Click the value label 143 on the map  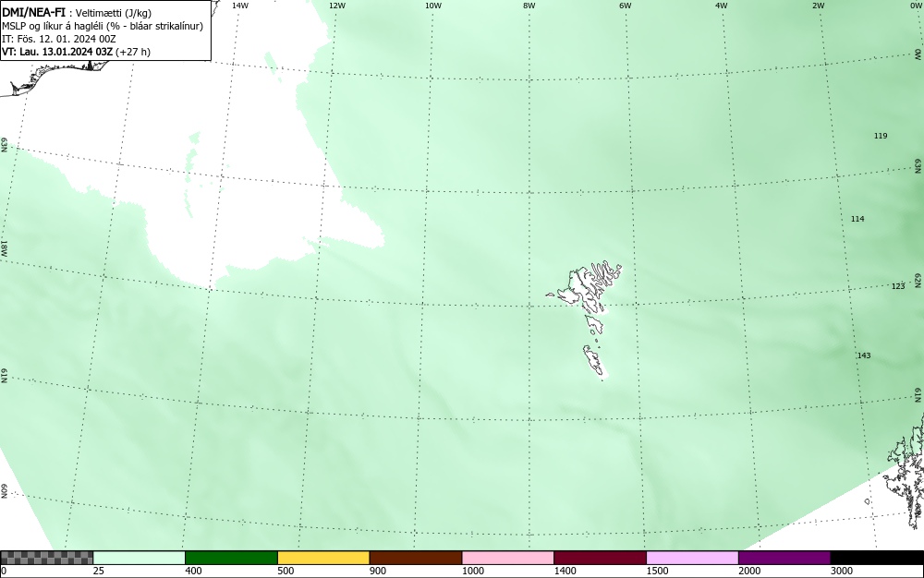pos(864,355)
